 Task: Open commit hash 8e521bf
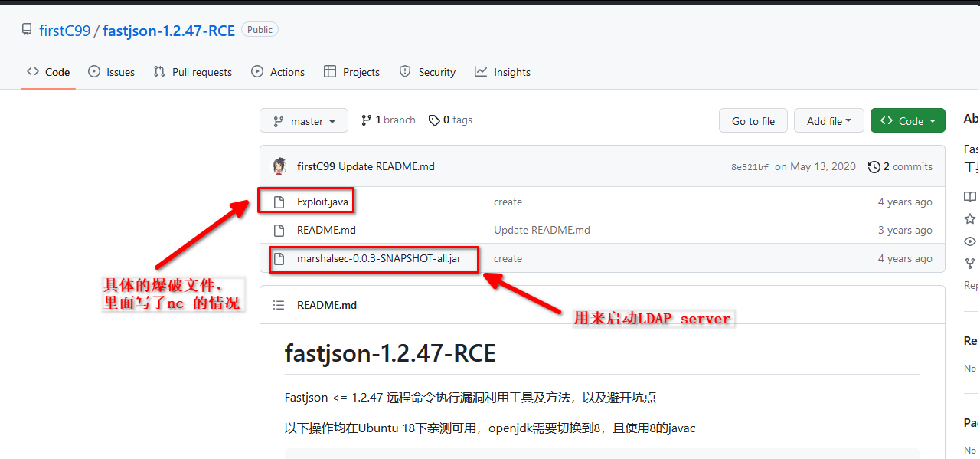click(x=750, y=167)
